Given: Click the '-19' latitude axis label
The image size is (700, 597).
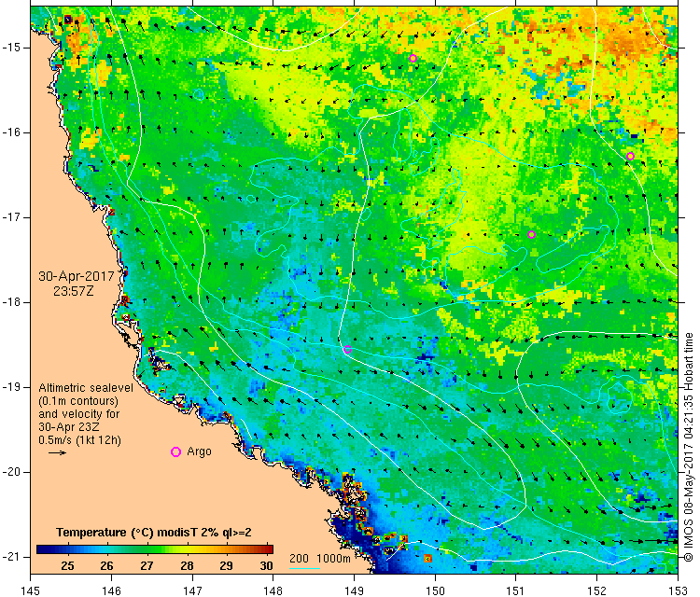Looking at the screenshot, I should [x=10, y=387].
